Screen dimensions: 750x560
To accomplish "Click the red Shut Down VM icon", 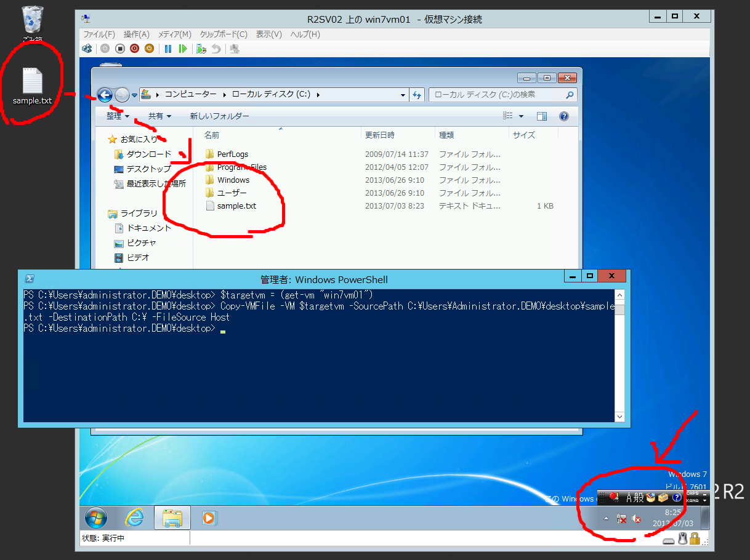I will 134,49.
